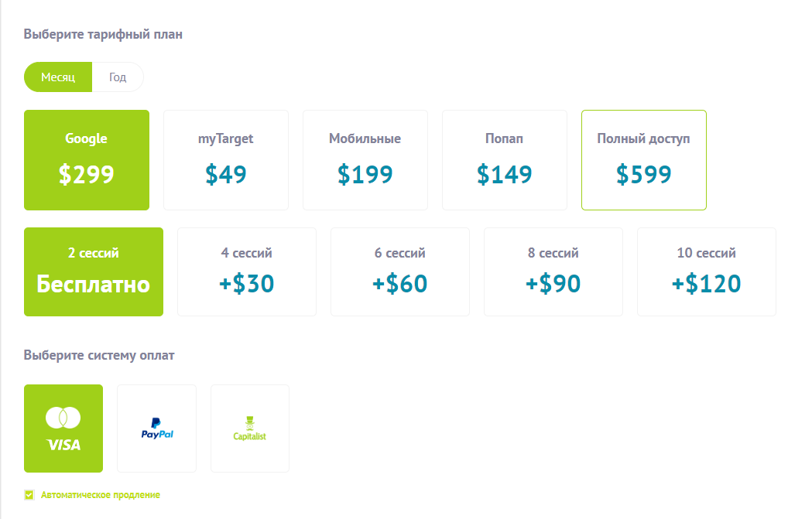Choose PayPal as payment system
The width and height of the screenshot is (812, 519).
click(x=156, y=428)
